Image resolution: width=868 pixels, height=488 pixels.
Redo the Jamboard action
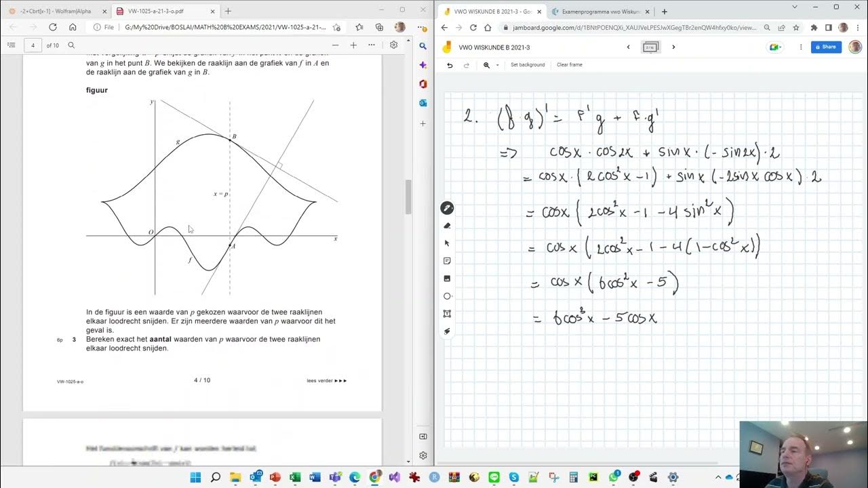point(467,65)
